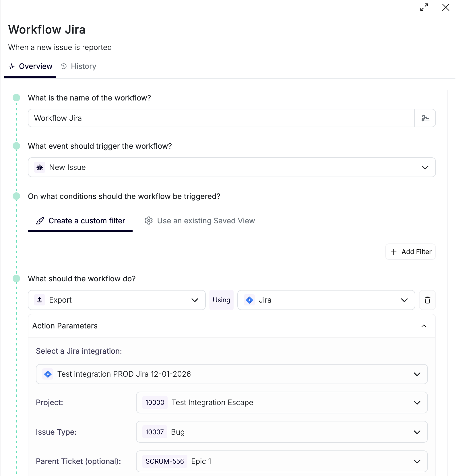The width and height of the screenshot is (458, 476).
Task: Open the Parent Ticket dropdown showing Epic 1
Action: (282, 461)
